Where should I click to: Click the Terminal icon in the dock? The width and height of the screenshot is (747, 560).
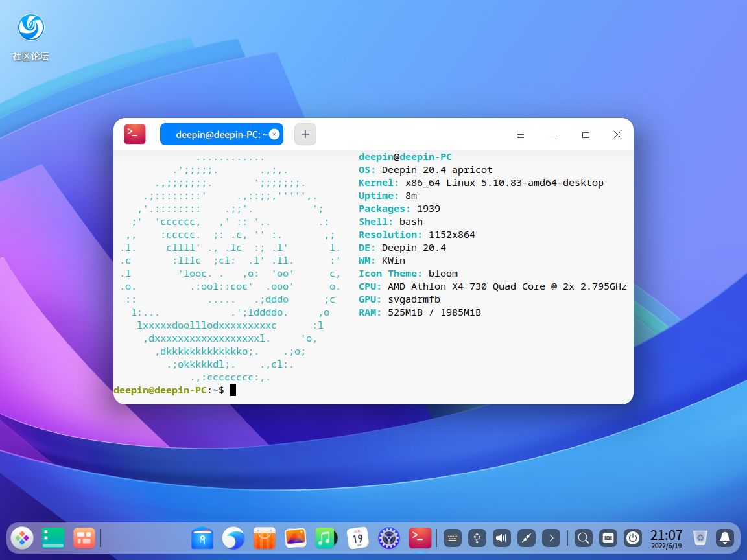point(420,537)
